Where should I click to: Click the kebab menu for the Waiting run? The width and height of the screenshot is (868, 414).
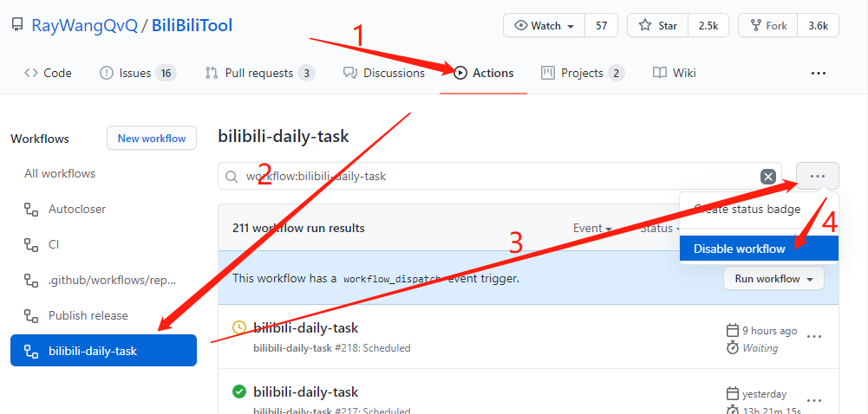pyautogui.click(x=814, y=336)
